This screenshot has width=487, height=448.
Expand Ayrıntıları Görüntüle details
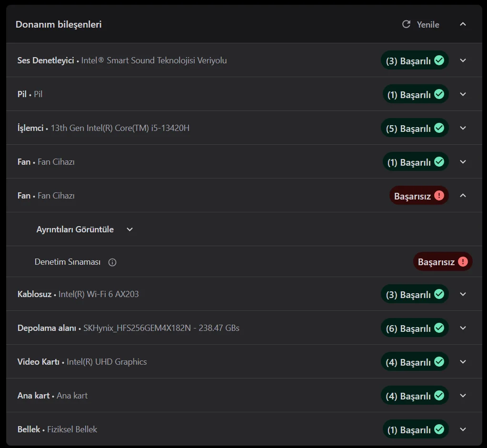[129, 229]
